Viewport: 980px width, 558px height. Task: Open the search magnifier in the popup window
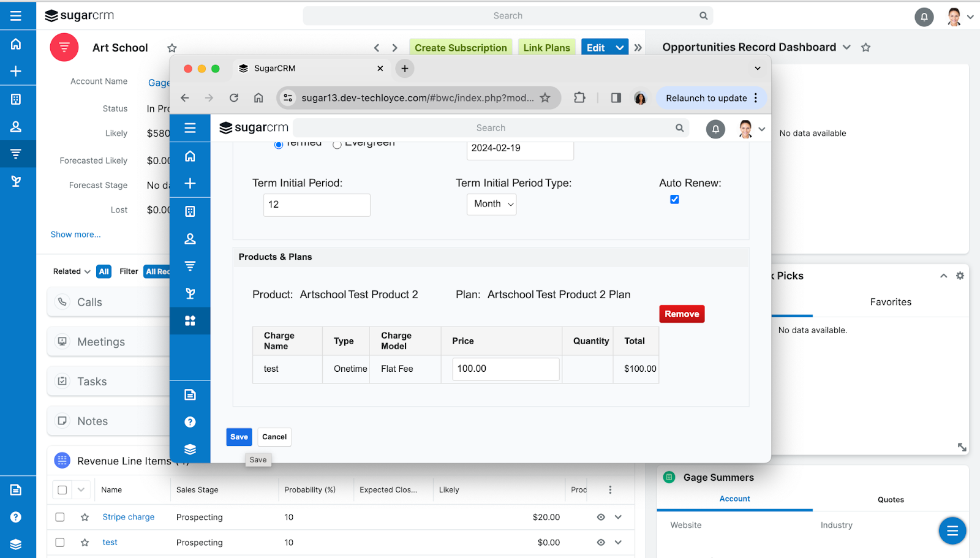(679, 127)
